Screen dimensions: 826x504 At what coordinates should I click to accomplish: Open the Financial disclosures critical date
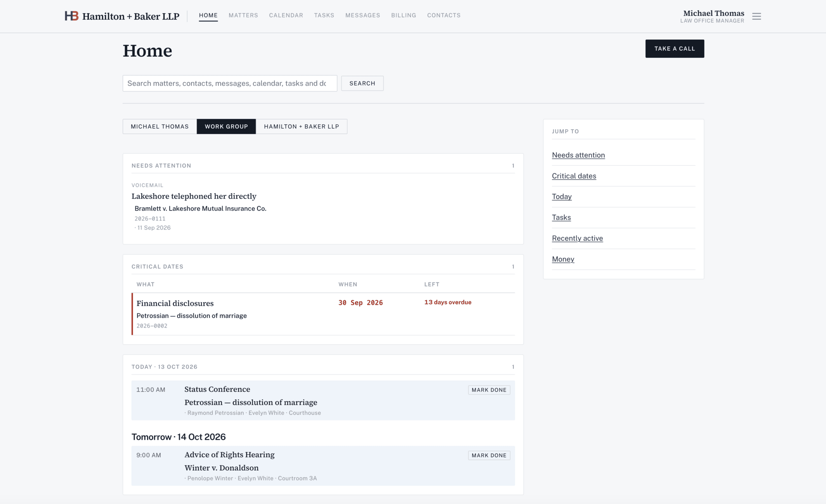175,303
